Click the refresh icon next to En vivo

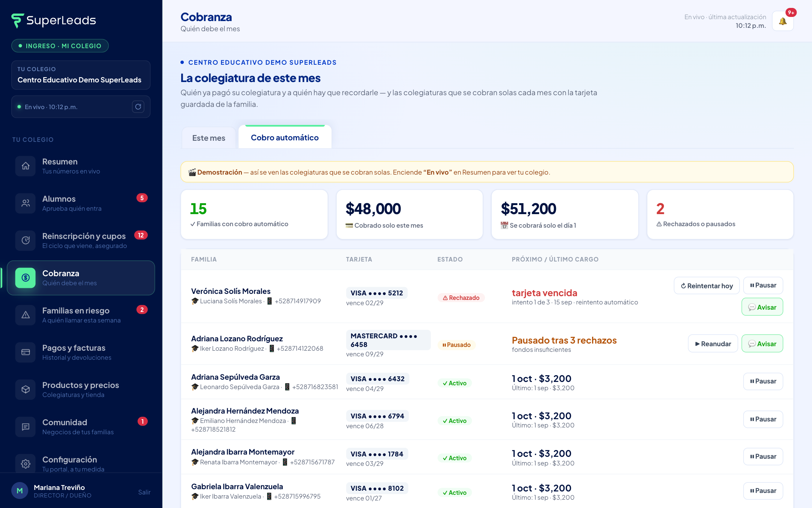point(138,107)
